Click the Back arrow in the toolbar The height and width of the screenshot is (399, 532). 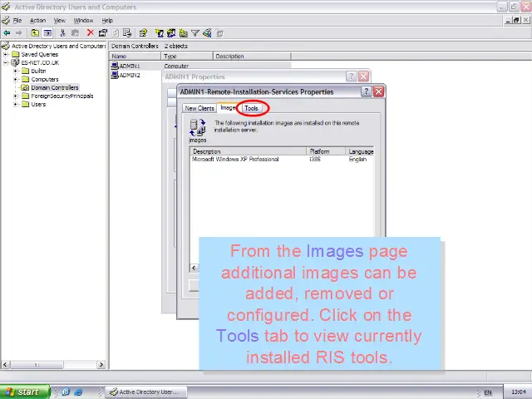point(7,33)
